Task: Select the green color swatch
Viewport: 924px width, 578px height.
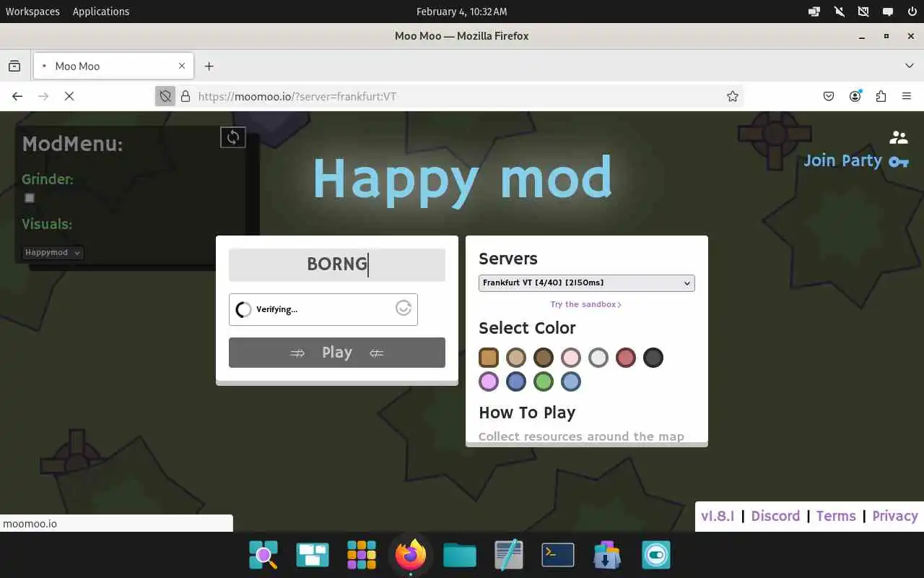Action: point(544,381)
